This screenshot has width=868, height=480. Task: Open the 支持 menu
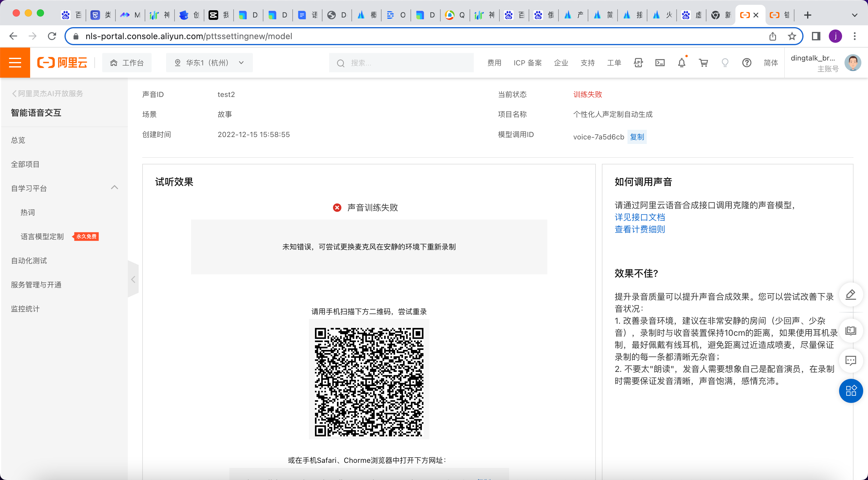[x=587, y=63]
